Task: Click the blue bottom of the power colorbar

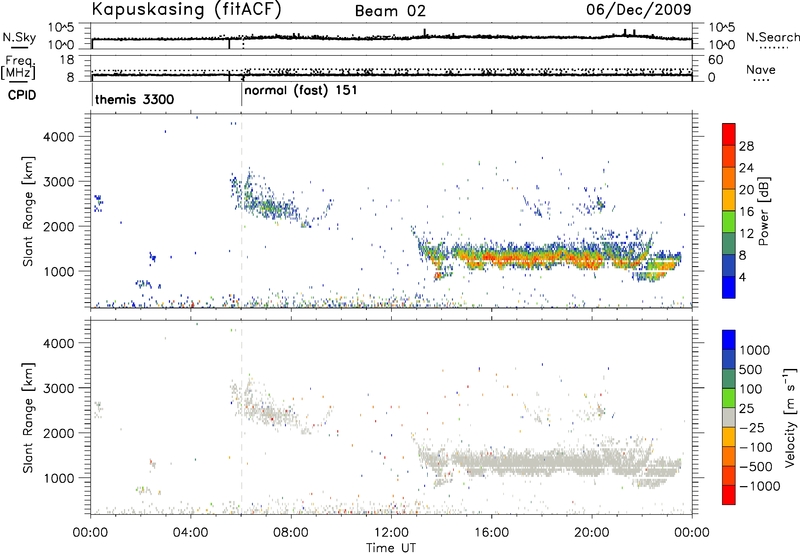Action: coord(729,287)
